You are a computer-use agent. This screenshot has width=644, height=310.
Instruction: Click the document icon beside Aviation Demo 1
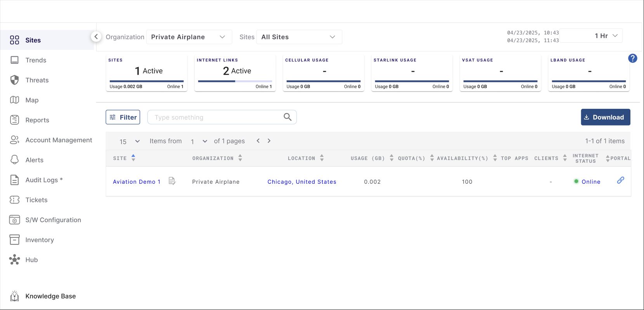tap(172, 181)
